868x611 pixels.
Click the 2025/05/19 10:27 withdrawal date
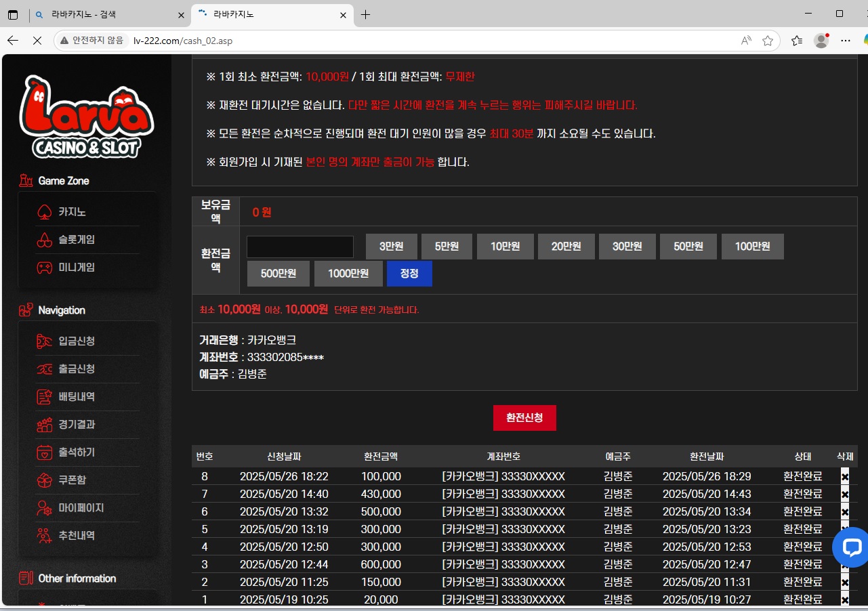click(707, 600)
